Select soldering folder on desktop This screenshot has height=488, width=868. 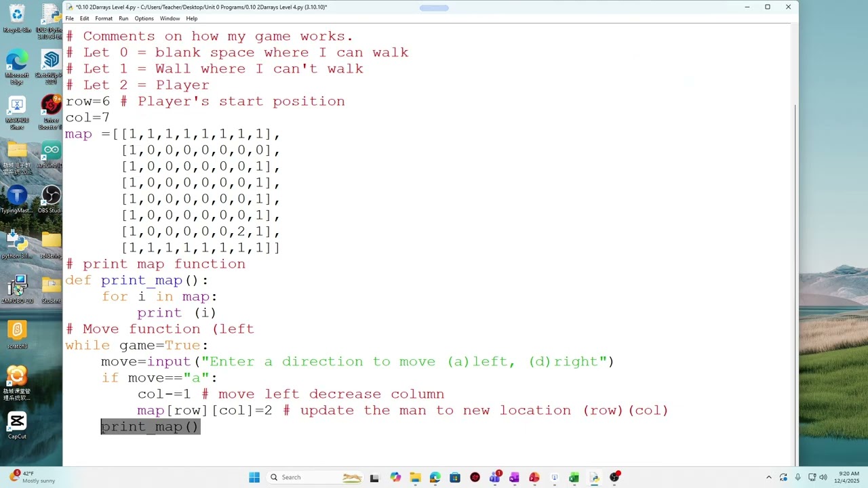pyautogui.click(x=51, y=245)
